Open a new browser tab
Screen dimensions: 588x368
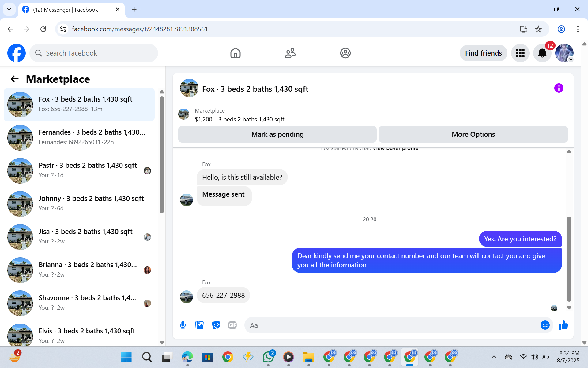[x=134, y=10]
